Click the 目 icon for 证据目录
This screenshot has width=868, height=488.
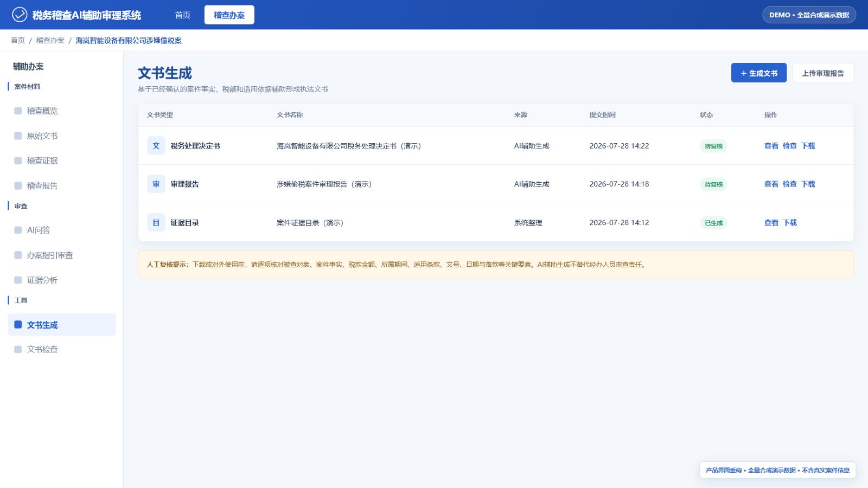[x=156, y=223]
